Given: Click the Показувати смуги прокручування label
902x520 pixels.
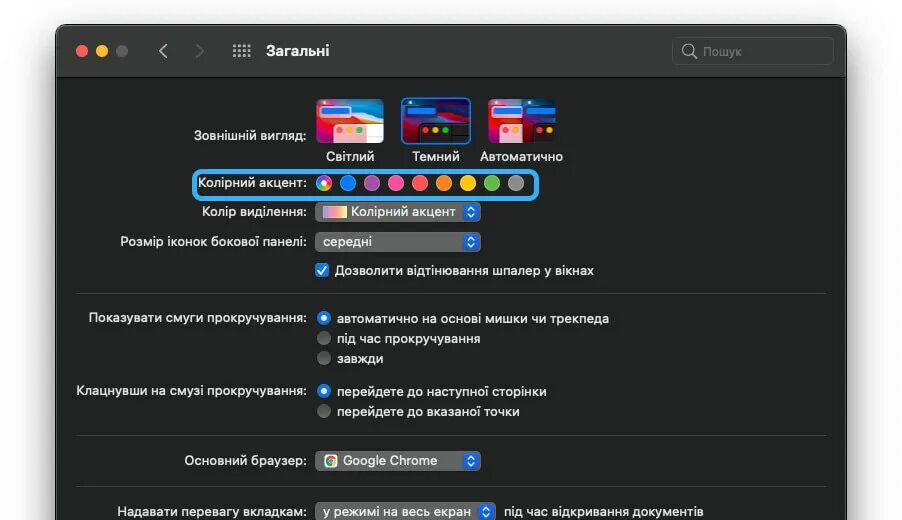Looking at the screenshot, I should tap(197, 318).
